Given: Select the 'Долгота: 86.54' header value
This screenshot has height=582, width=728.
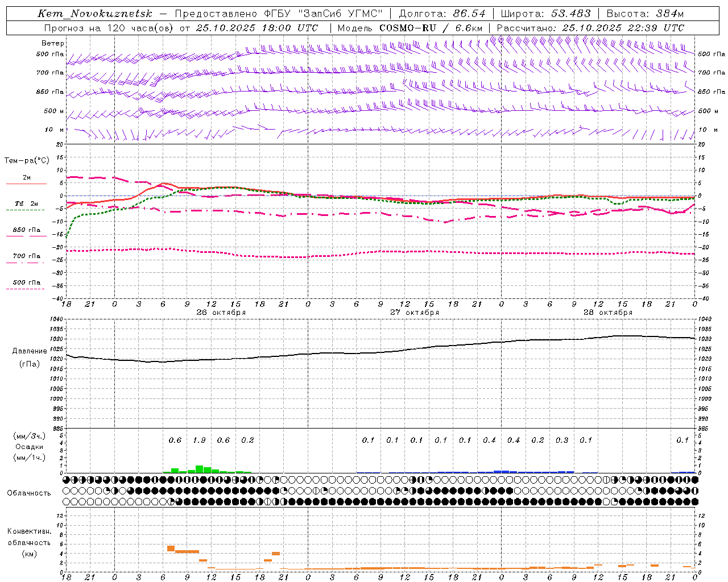Looking at the screenshot, I should (x=442, y=14).
